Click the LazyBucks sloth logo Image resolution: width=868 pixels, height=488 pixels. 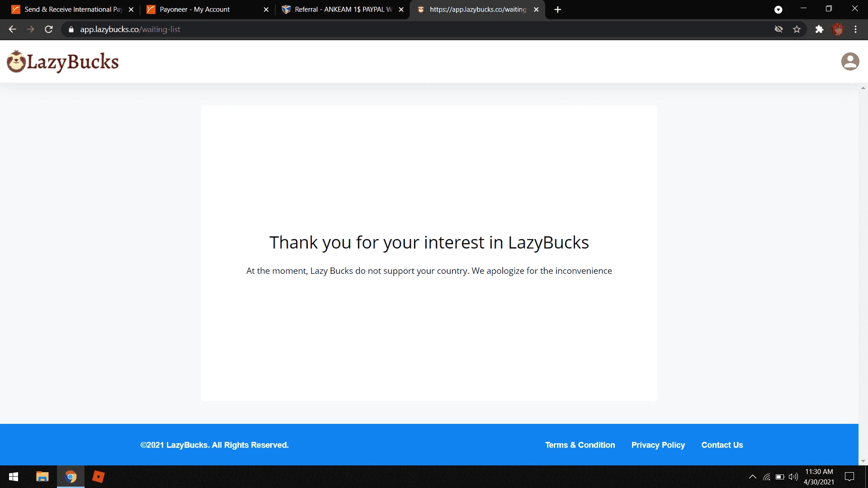[63, 61]
